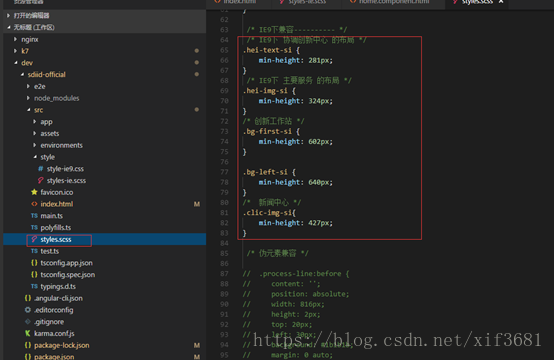Switch to styles-ie.scss editor tab
The image size is (554, 360).
[307, 2]
